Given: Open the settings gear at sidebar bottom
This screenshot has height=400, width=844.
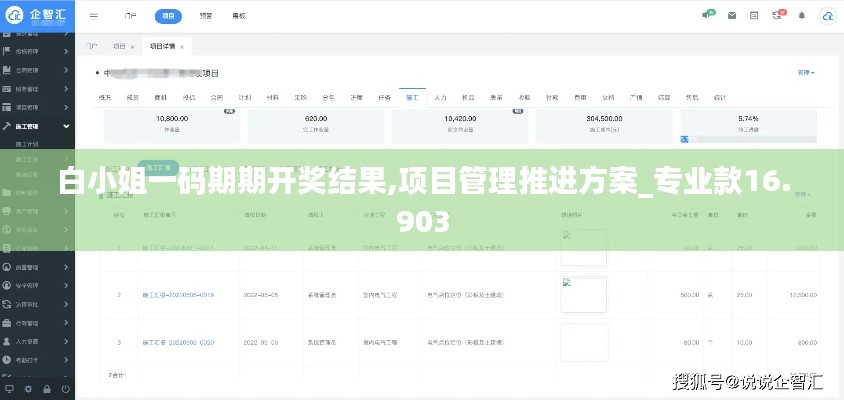Looking at the screenshot, I should [28, 389].
